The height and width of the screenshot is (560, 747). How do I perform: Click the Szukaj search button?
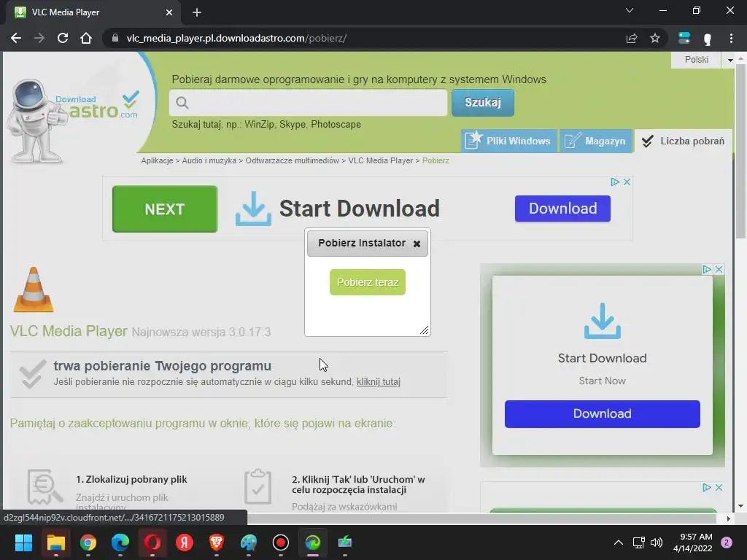pos(483,102)
